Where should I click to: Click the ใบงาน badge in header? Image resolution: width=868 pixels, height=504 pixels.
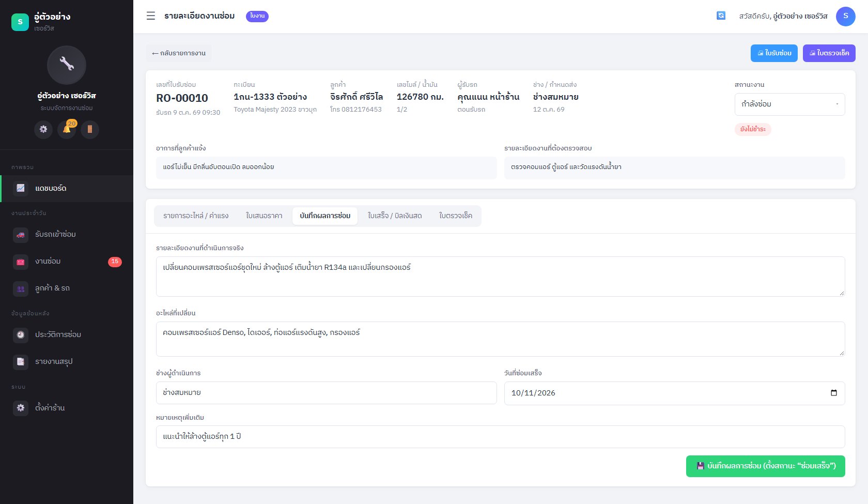[x=257, y=16]
